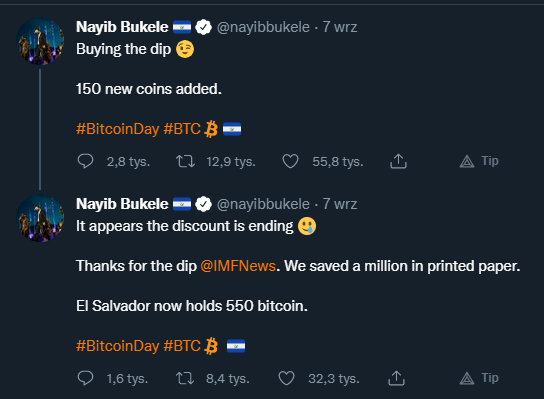
Task: Open Nayib Bukele name on the first tweet
Action: point(122,27)
